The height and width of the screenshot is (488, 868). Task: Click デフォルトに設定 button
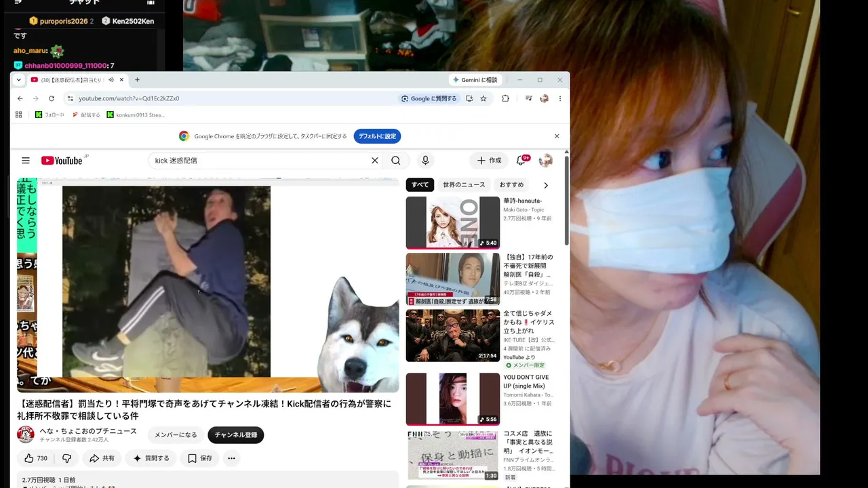(x=377, y=136)
